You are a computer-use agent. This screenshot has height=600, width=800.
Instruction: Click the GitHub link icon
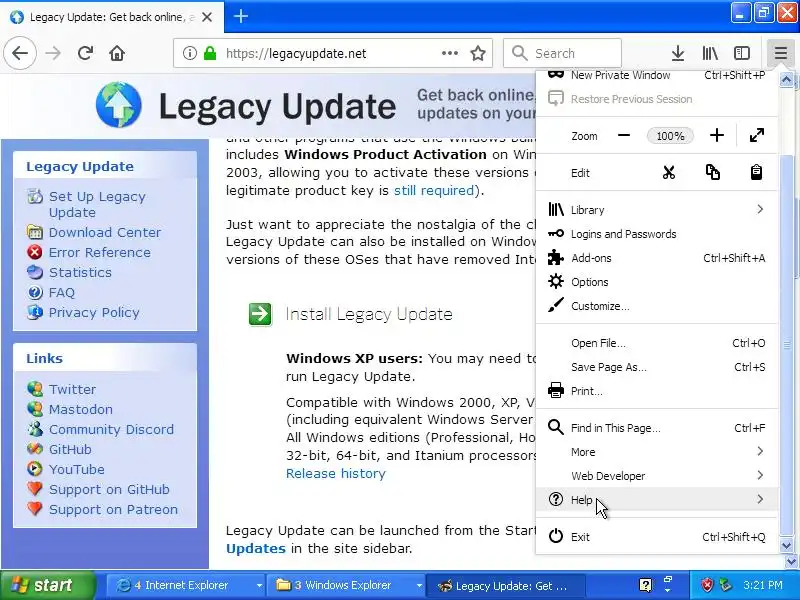35,449
